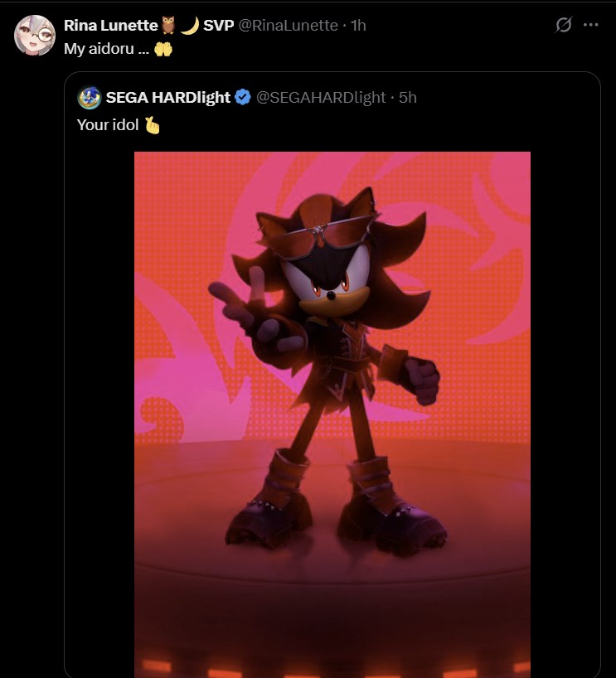The height and width of the screenshot is (678, 616).
Task: Click the "Your idol" quoted text
Action: [x=108, y=125]
